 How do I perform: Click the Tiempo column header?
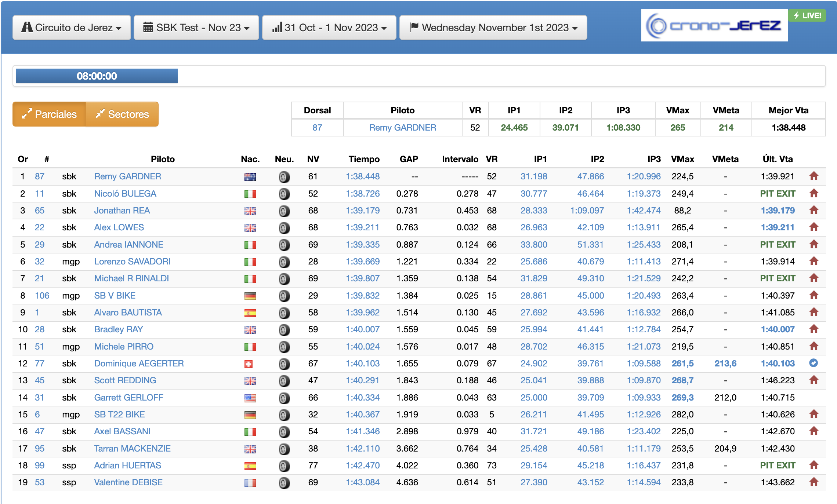[364, 159]
